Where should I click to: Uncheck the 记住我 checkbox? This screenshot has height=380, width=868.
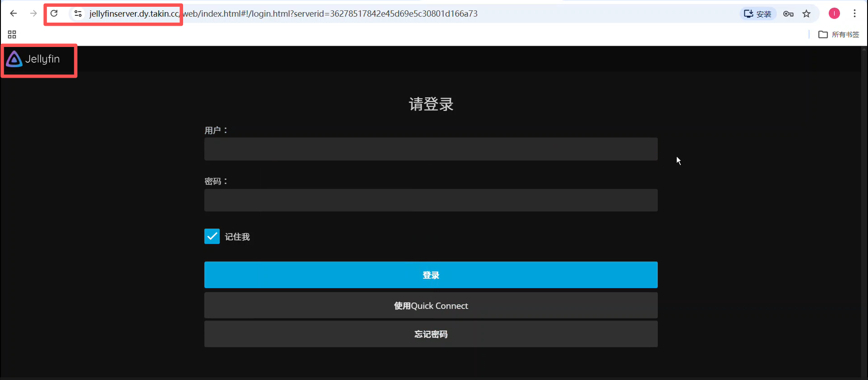(212, 236)
